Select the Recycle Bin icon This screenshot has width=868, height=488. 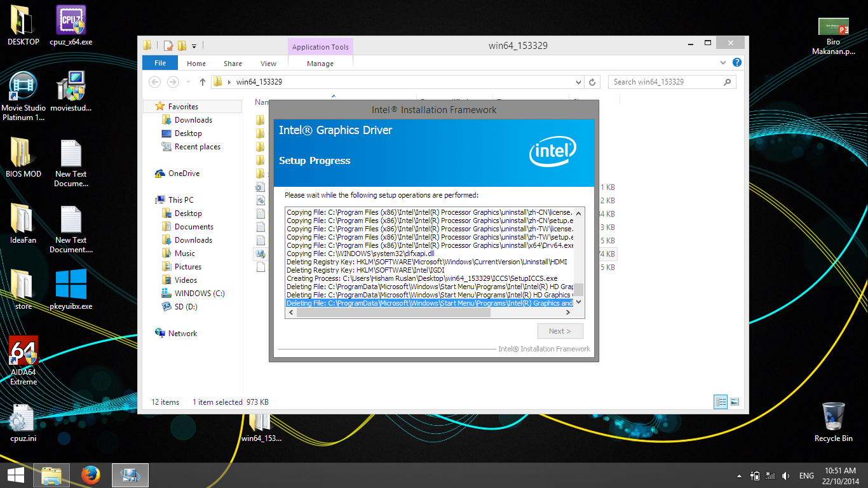pos(833,422)
